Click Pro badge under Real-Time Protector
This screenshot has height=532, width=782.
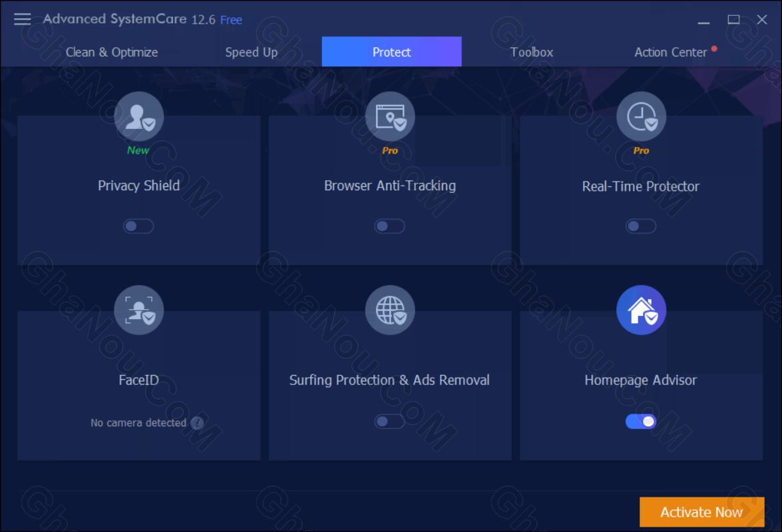tap(641, 150)
